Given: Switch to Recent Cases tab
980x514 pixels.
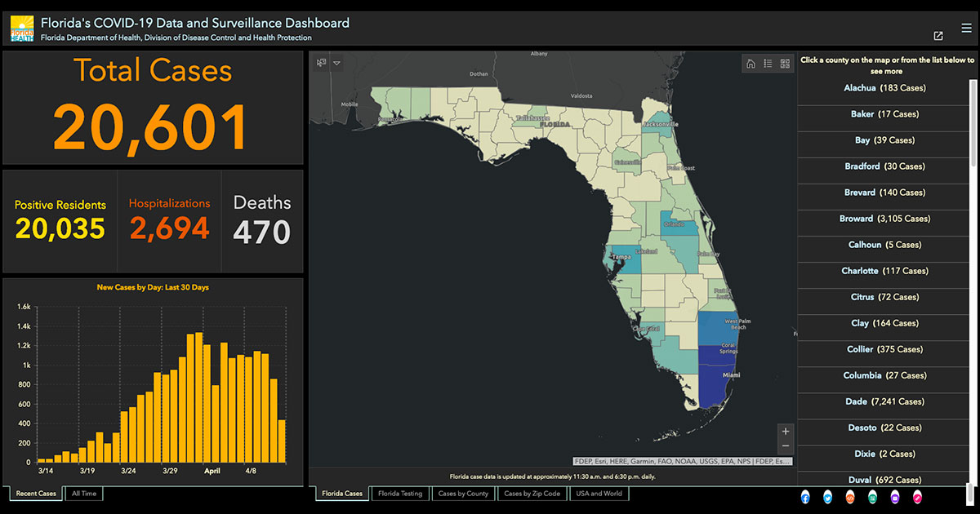Looking at the screenshot, I should click(35, 494).
